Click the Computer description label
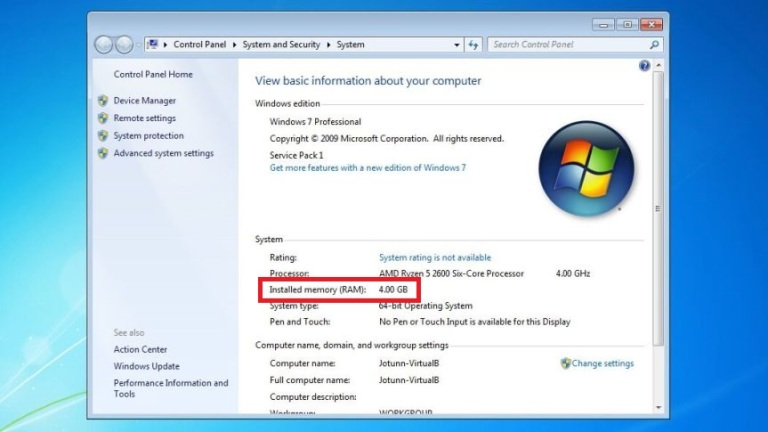Viewport: 768px width, 432px height. pos(313,397)
